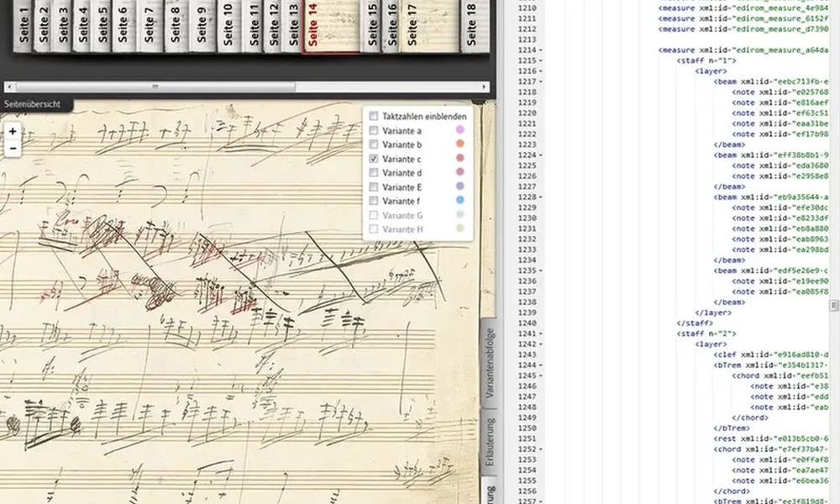This screenshot has height=504, width=840.
Task: Uncheck the Variante c checkbox
Action: click(x=374, y=159)
